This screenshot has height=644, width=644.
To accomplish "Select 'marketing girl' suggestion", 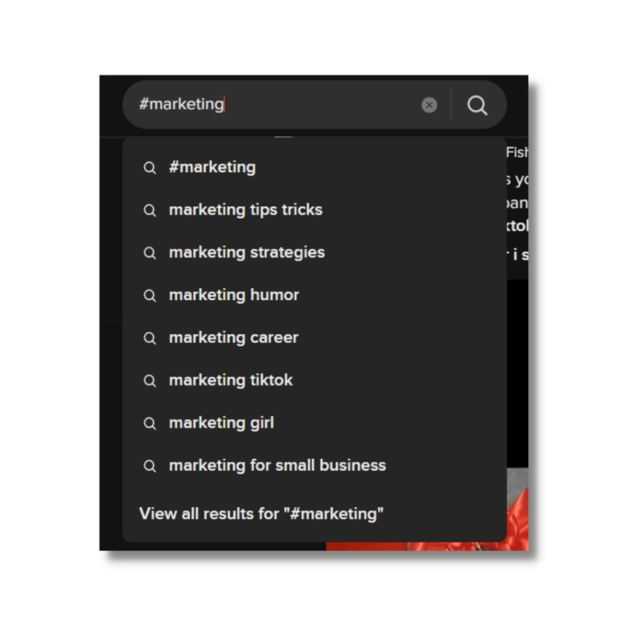I will point(314,423).
